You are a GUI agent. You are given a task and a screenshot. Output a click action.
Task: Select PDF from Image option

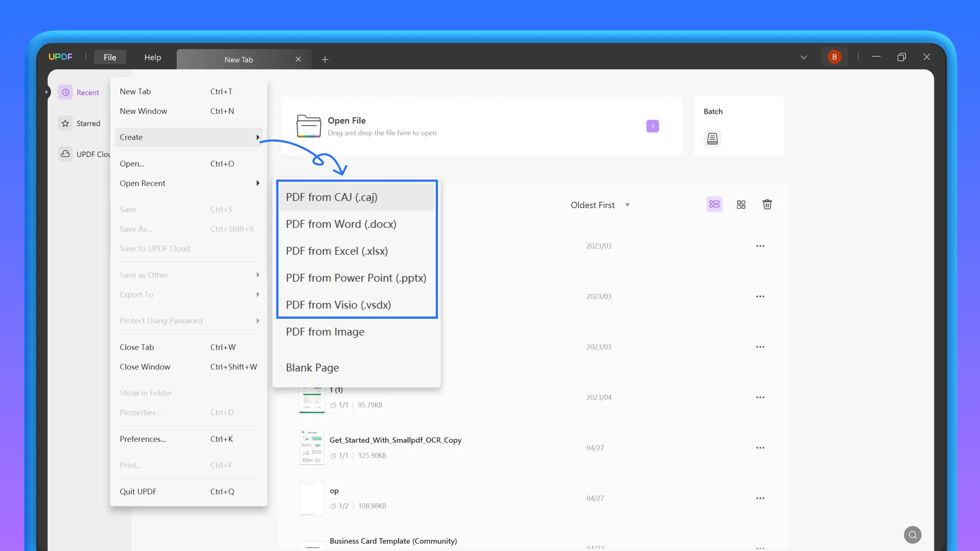tap(325, 332)
